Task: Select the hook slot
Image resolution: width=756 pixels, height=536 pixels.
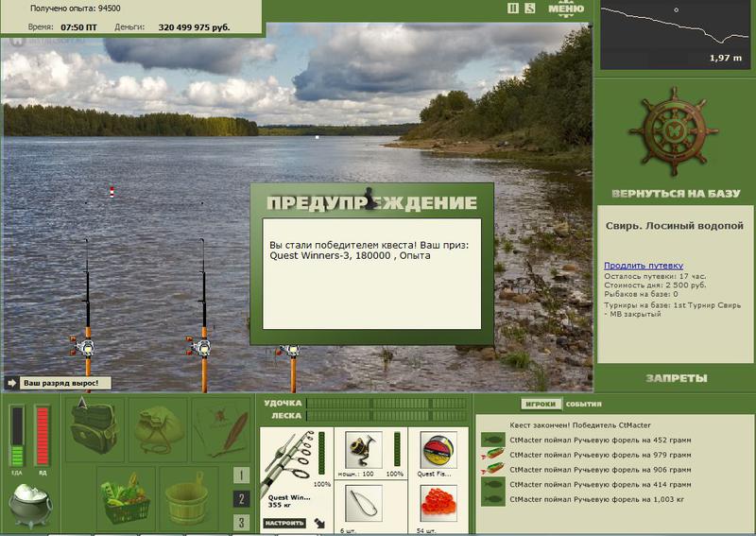Action: pos(364,504)
